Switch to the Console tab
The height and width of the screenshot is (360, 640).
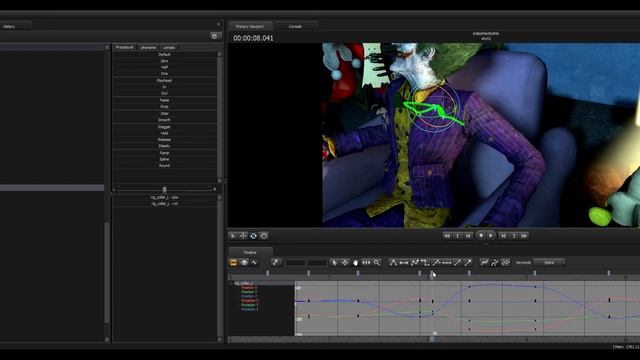(295, 27)
